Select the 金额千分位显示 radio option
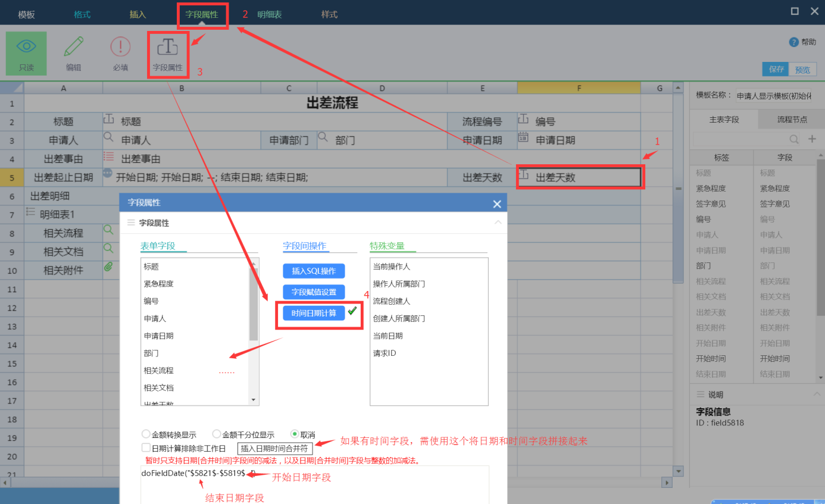The image size is (825, 504). tap(217, 434)
